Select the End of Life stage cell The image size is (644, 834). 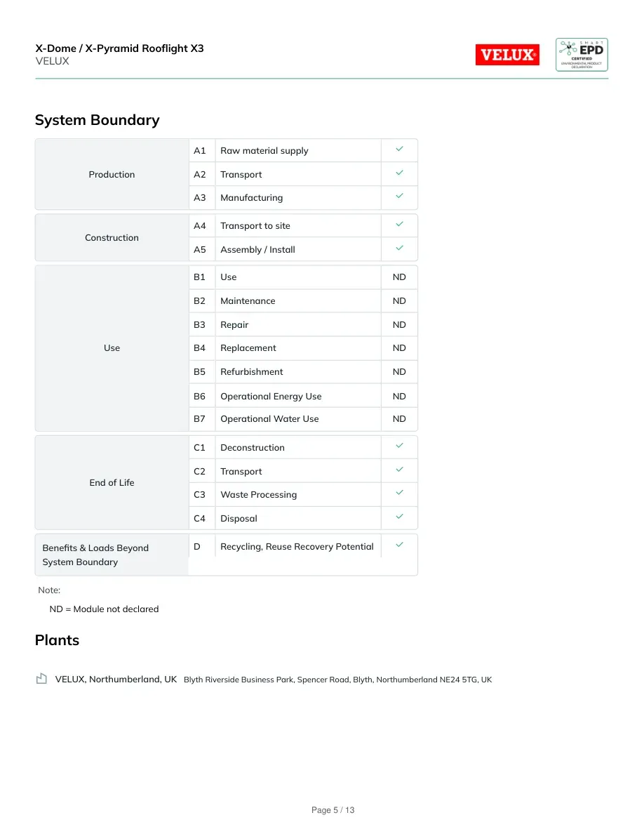click(112, 482)
